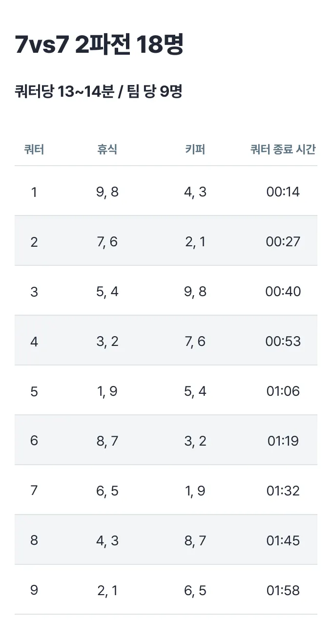Click keeper cell 3, 2 in quarter 6
The image size is (332, 644).
(x=195, y=441)
